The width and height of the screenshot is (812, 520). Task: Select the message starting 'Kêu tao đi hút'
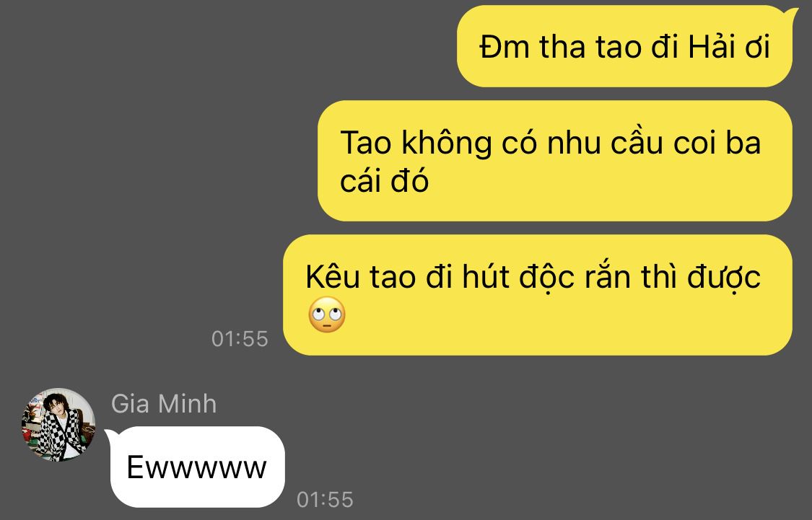click(x=538, y=295)
